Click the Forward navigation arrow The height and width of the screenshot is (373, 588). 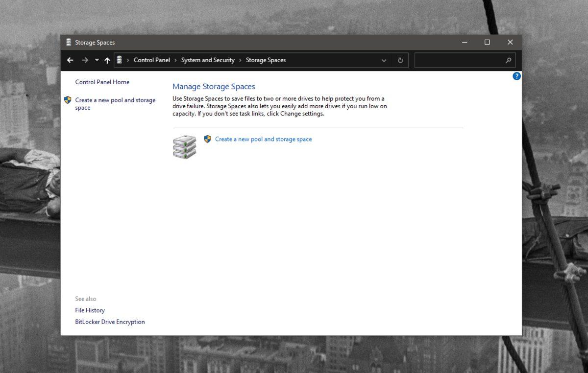coord(85,60)
